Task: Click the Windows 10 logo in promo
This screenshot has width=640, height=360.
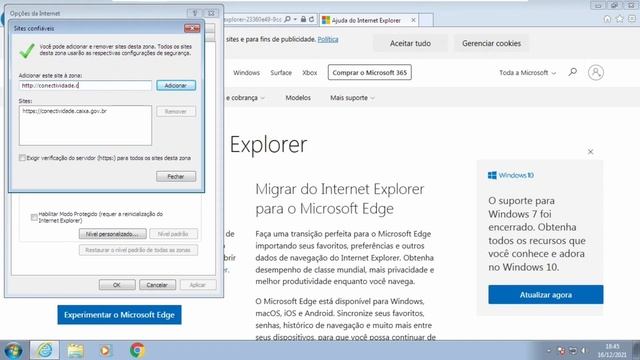Action: coord(511,175)
